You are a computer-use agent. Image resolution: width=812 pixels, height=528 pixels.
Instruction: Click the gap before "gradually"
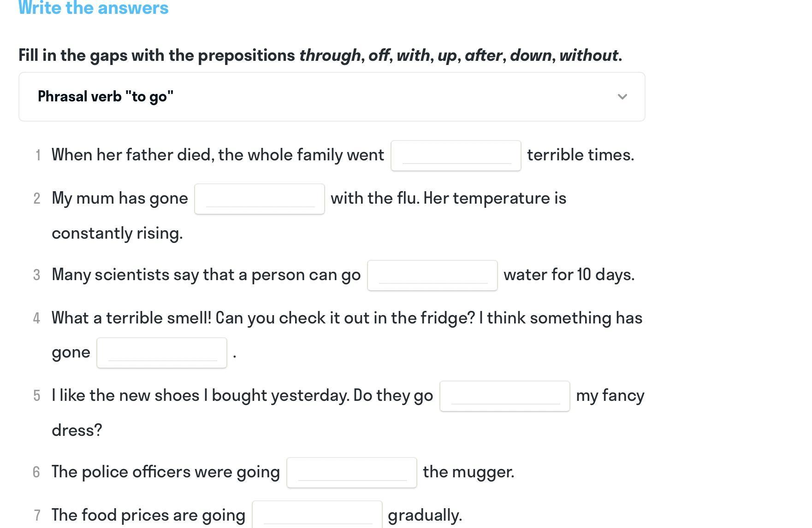[x=317, y=515]
